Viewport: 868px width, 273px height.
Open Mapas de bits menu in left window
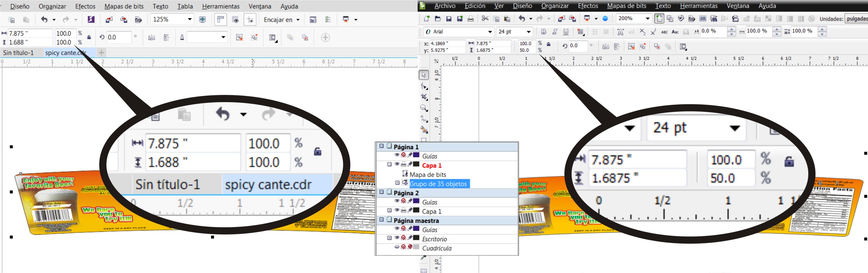(124, 6)
